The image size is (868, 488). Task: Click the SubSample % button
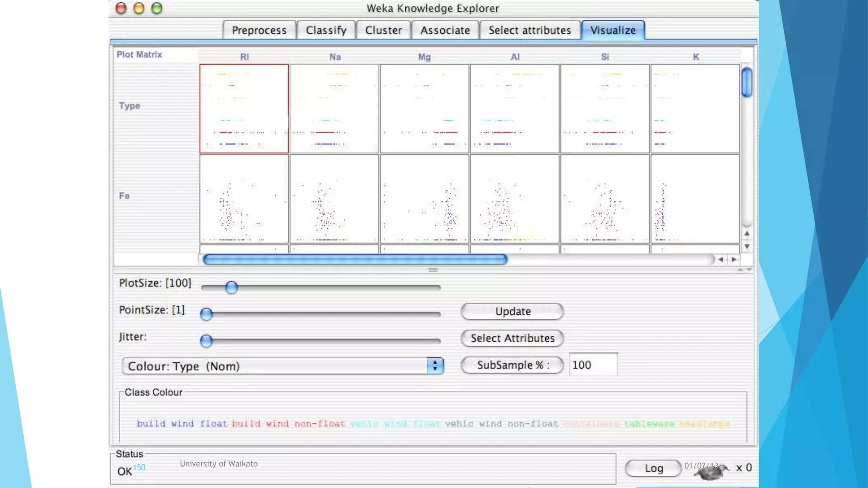point(512,365)
